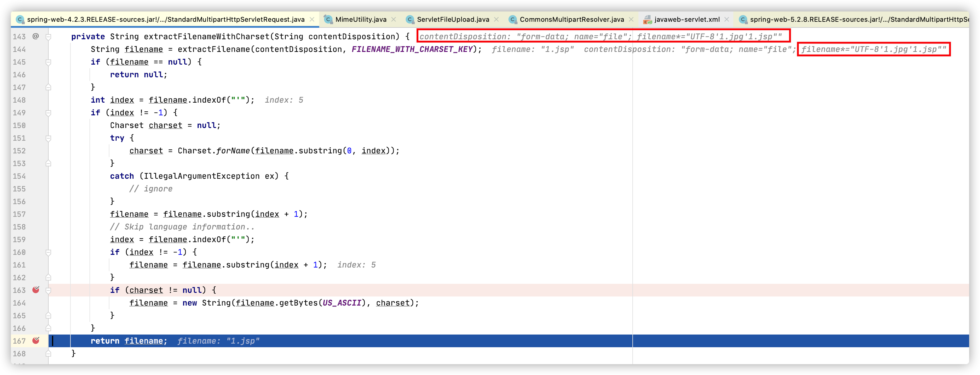The height and width of the screenshot is (375, 980).
Task: Collapse the try block on line 151
Action: coord(48,138)
